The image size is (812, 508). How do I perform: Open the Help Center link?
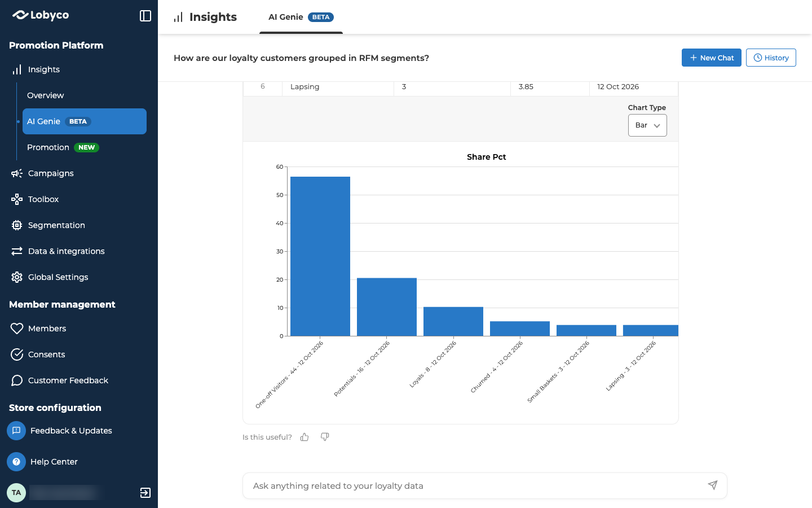[54, 462]
